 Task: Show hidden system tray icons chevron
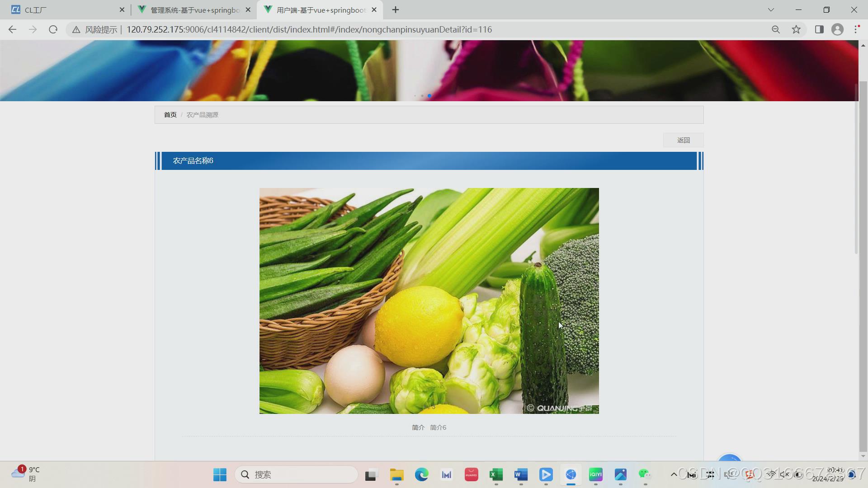click(674, 474)
